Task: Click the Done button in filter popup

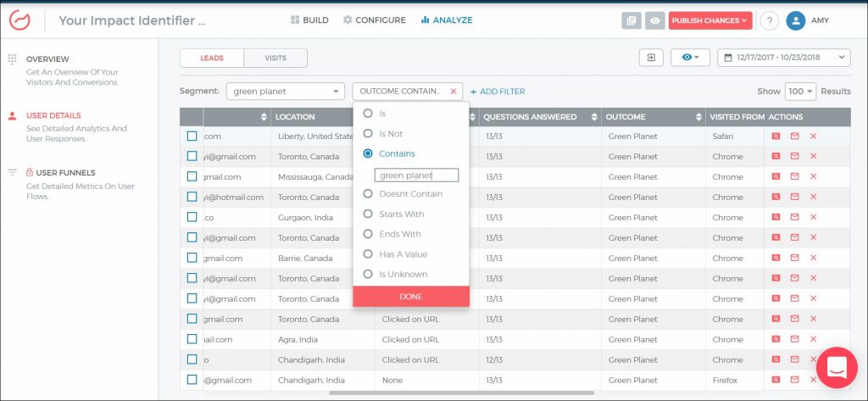Action: [411, 297]
